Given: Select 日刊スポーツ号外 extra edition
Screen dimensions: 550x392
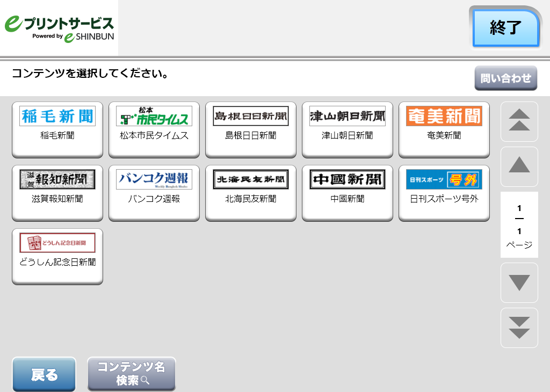Looking at the screenshot, I should coord(444,193).
